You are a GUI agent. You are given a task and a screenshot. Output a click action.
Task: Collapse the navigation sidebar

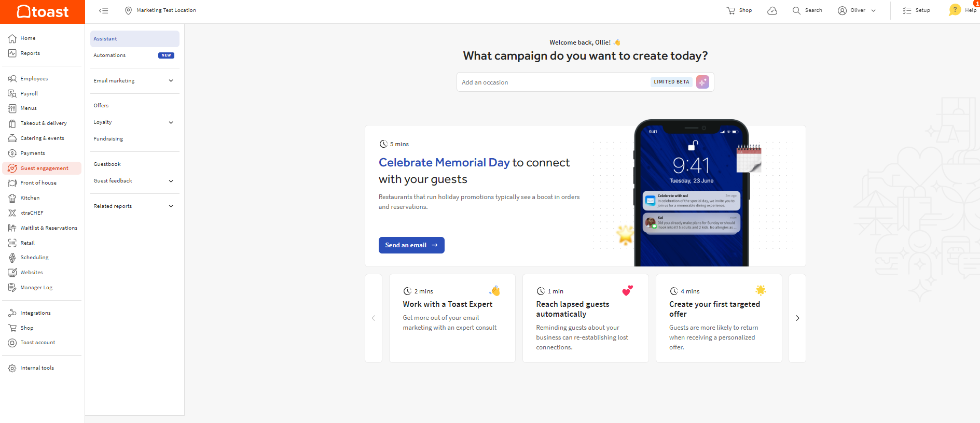click(x=103, y=10)
